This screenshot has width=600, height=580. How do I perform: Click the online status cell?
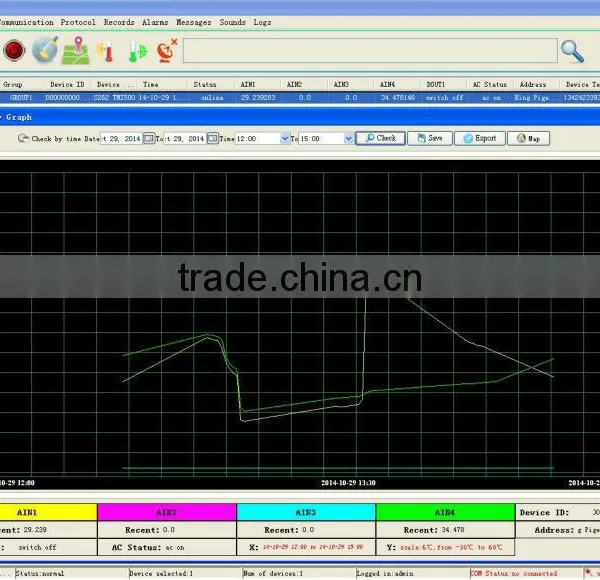pyautogui.click(x=212, y=98)
